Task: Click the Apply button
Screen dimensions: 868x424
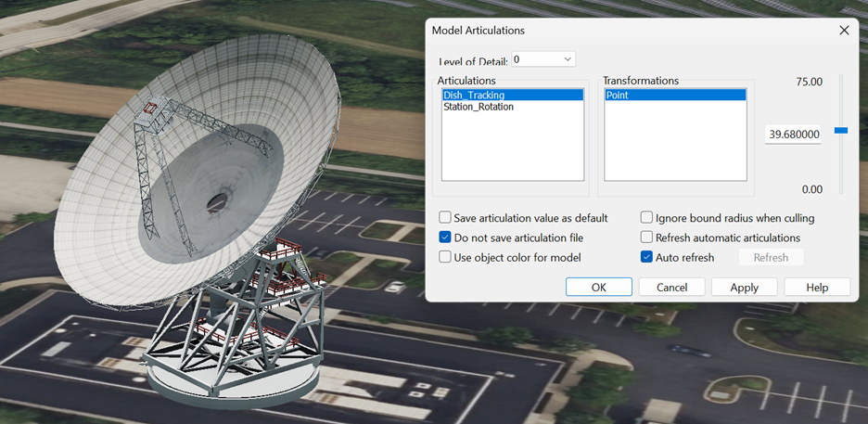Action: point(745,288)
